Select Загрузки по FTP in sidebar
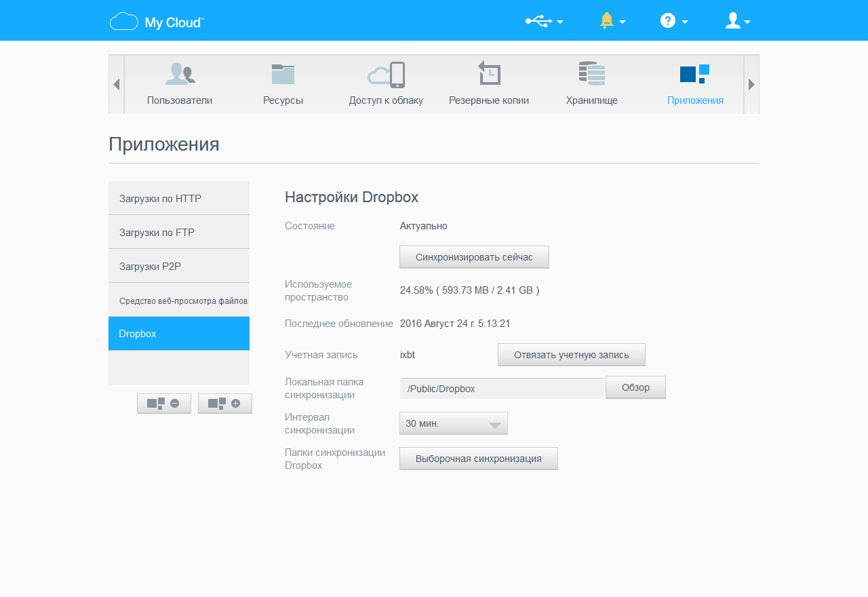Image resolution: width=868 pixels, height=597 pixels. tap(179, 232)
